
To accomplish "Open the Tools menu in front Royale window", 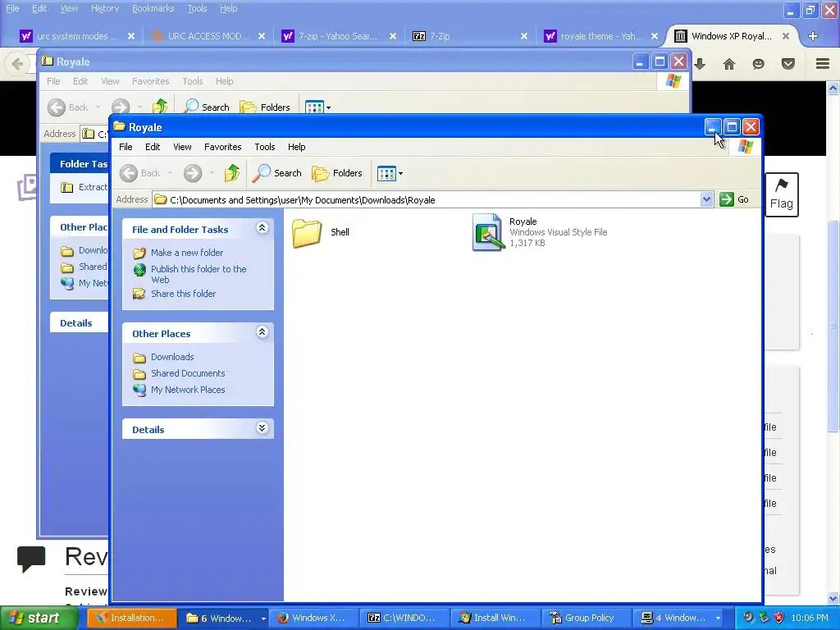I will tap(265, 147).
